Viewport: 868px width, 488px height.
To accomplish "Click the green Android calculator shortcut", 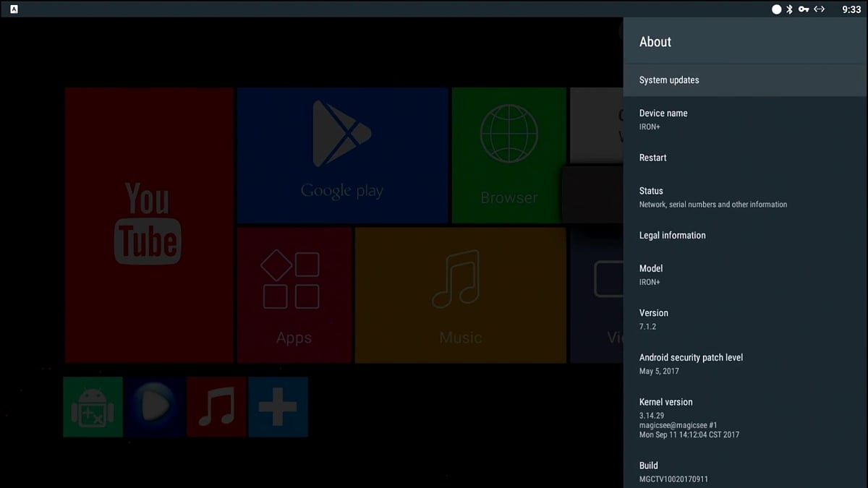I will coord(93,407).
